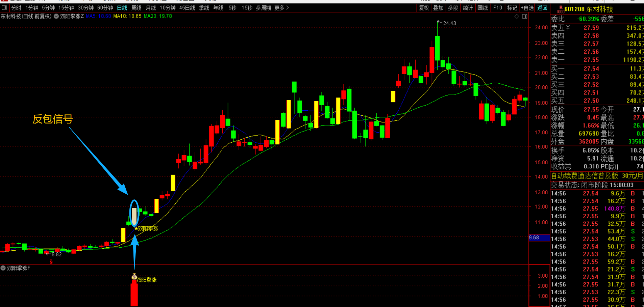Select the 30分钟 period
Image resolution: width=644 pixels, height=307 pixels.
click(86, 8)
